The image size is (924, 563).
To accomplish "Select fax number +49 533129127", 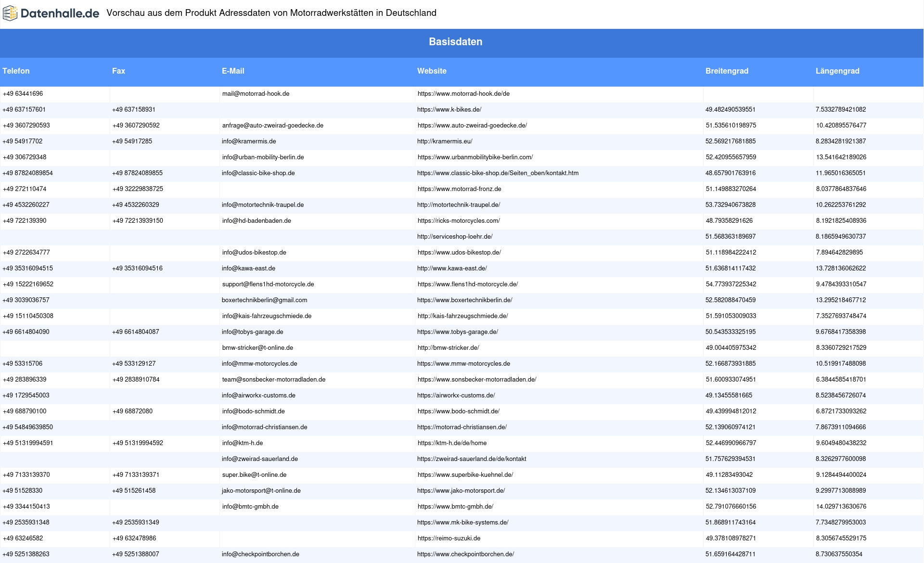I will (x=134, y=364).
